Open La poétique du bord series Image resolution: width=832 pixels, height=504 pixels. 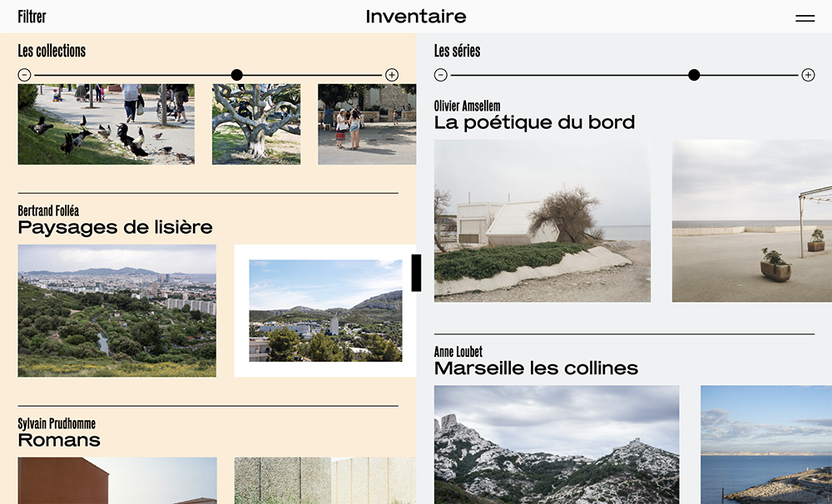[534, 122]
